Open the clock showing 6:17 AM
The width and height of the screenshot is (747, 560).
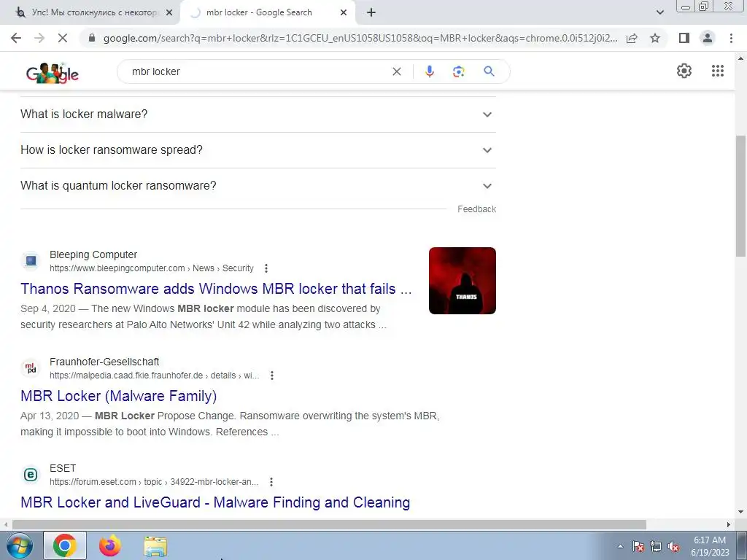click(x=710, y=546)
